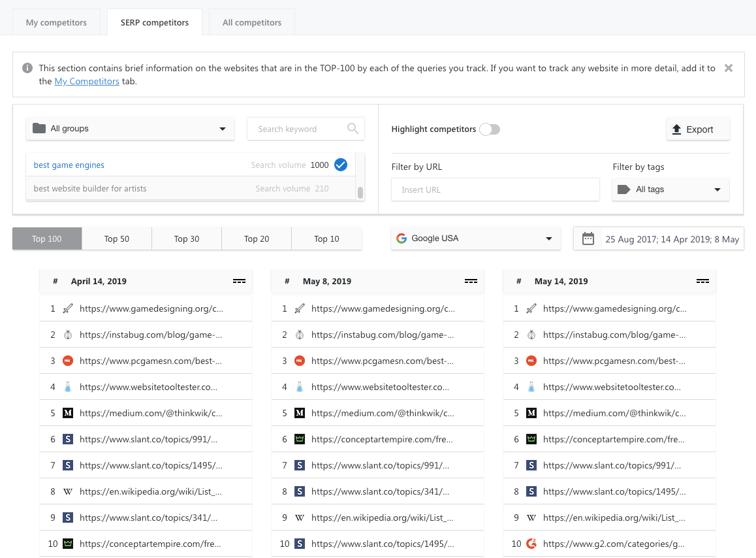Click the column menu icon for April 14, 2019

coord(239,281)
